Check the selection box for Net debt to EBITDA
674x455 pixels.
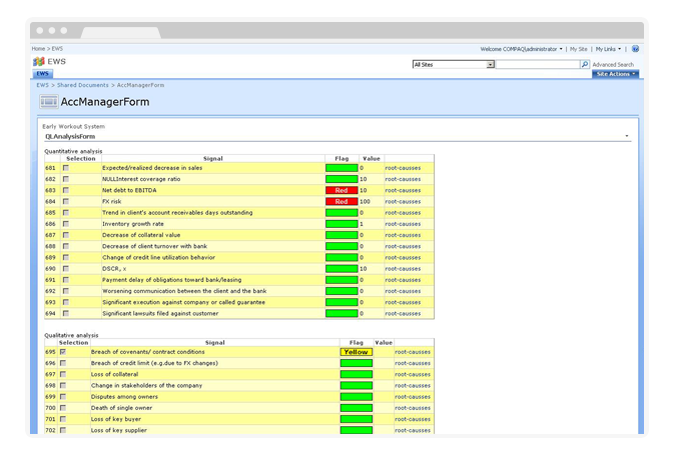click(x=66, y=190)
